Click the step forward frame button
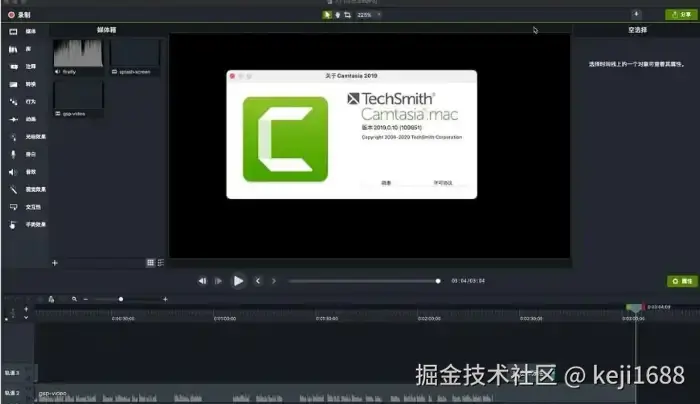Viewport: 700px width, 404px height. (218, 281)
